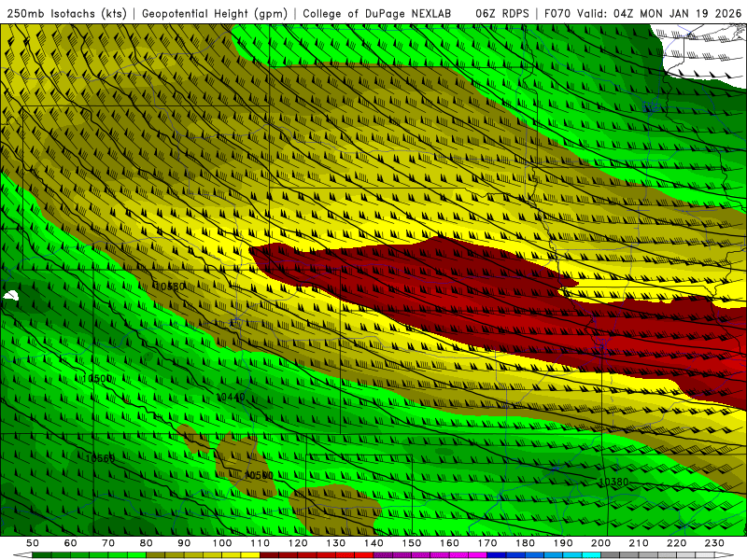The height and width of the screenshot is (560, 747).
Task: Click the 90 value on the color scale
Action: 184,543
